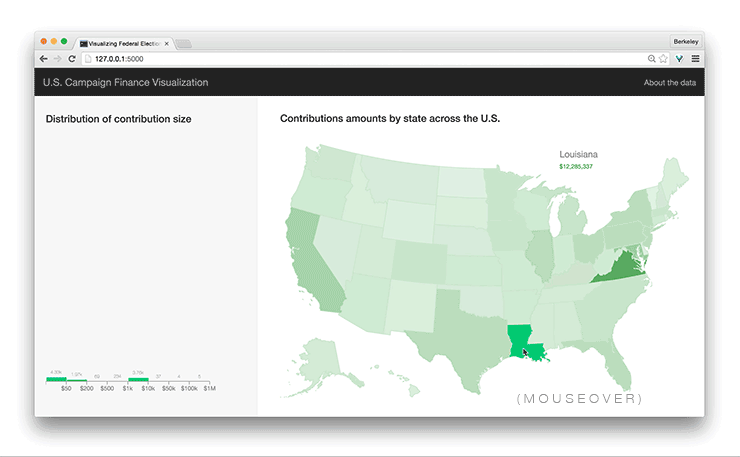Click the browser back arrow
This screenshot has width=740, height=457.
(x=43, y=59)
